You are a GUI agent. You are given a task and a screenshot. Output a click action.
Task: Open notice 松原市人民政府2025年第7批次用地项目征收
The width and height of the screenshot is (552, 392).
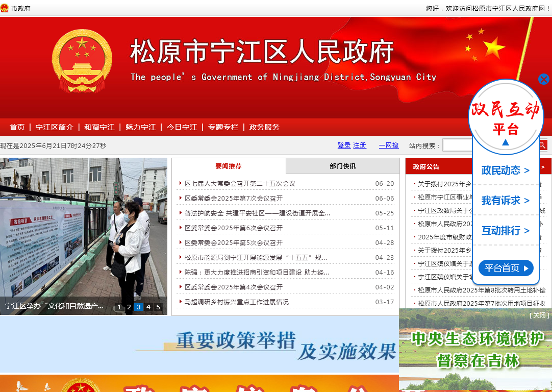coord(482,303)
